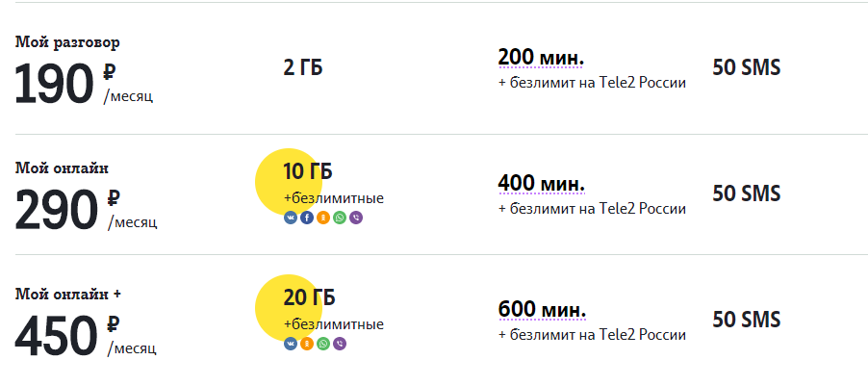The width and height of the screenshot is (868, 386).
Task: Click the VK icon in the 20 ГБ plan
Action: pos(291,344)
